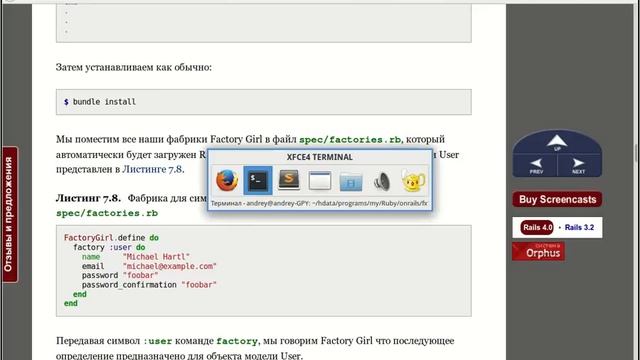Click inline spec/factories.rb code in paragraph

350,140
